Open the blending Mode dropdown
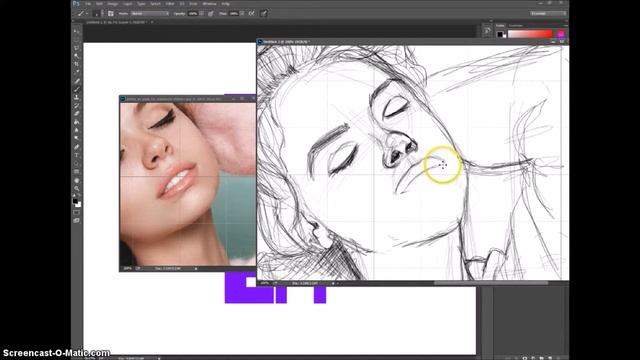 coord(150,13)
